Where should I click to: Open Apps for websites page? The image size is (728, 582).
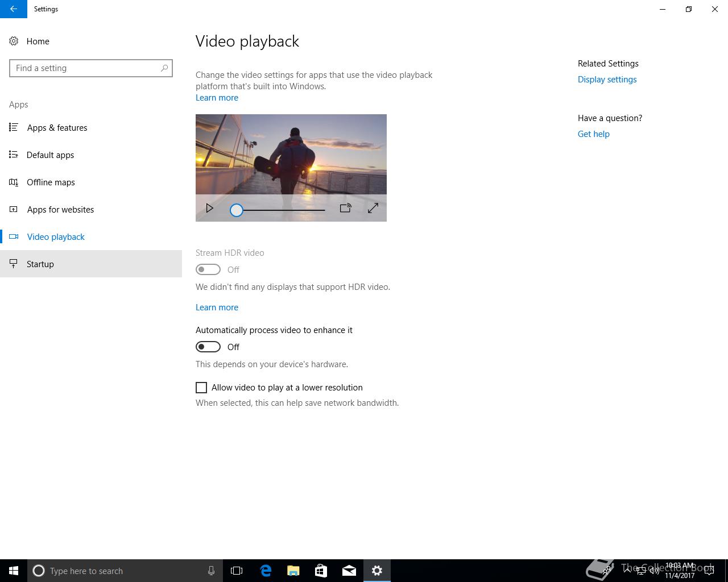pyautogui.click(x=91, y=210)
